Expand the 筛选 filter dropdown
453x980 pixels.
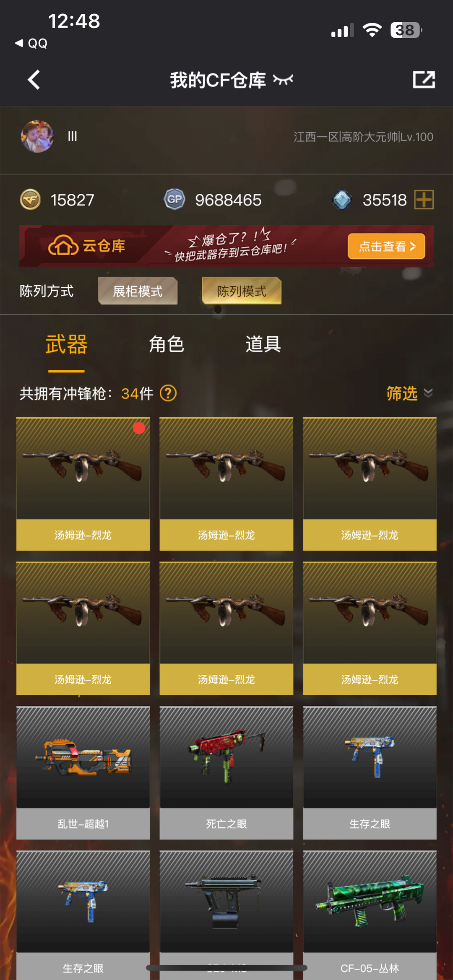click(409, 393)
